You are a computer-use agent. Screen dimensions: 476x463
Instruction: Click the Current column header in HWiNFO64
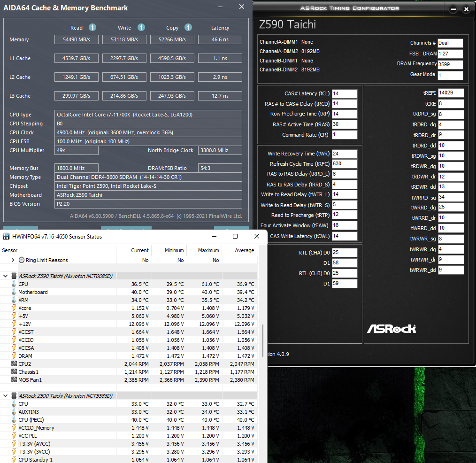click(x=134, y=250)
